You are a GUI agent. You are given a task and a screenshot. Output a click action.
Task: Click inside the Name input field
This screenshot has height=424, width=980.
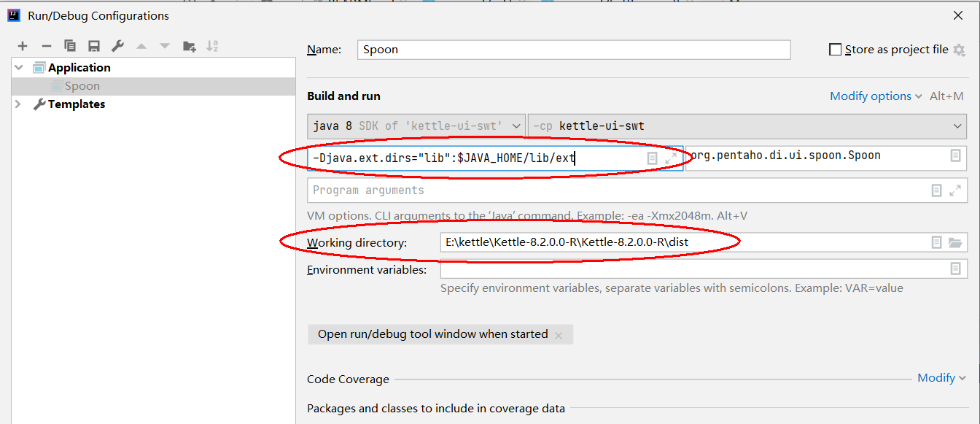510,50
